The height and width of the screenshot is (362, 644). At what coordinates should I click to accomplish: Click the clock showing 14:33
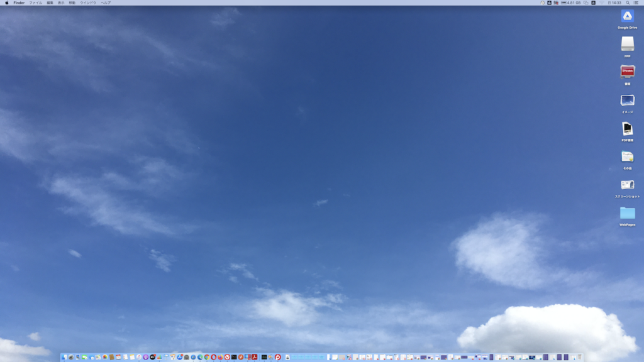614,3
